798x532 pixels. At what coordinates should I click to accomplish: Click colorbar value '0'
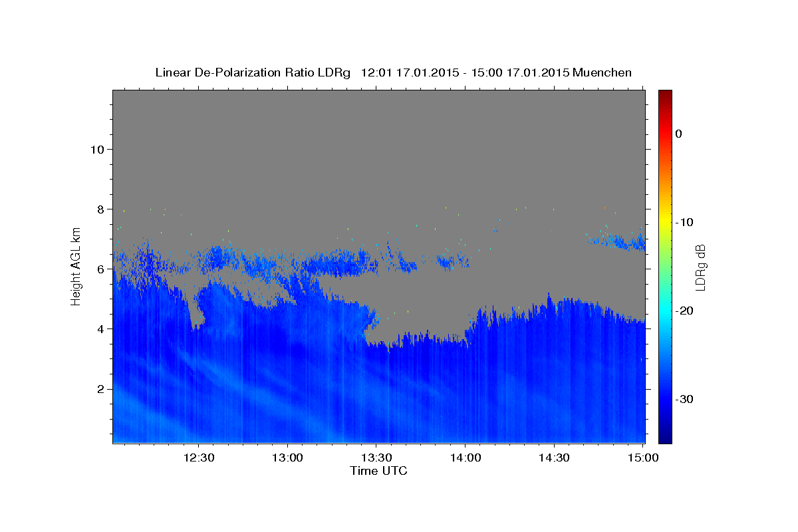(678, 134)
